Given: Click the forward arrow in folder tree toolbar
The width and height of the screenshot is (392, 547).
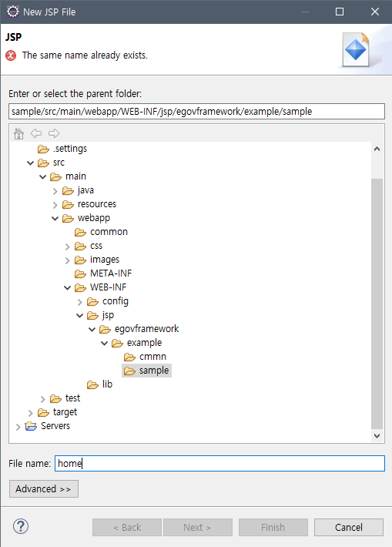Looking at the screenshot, I should [x=54, y=133].
